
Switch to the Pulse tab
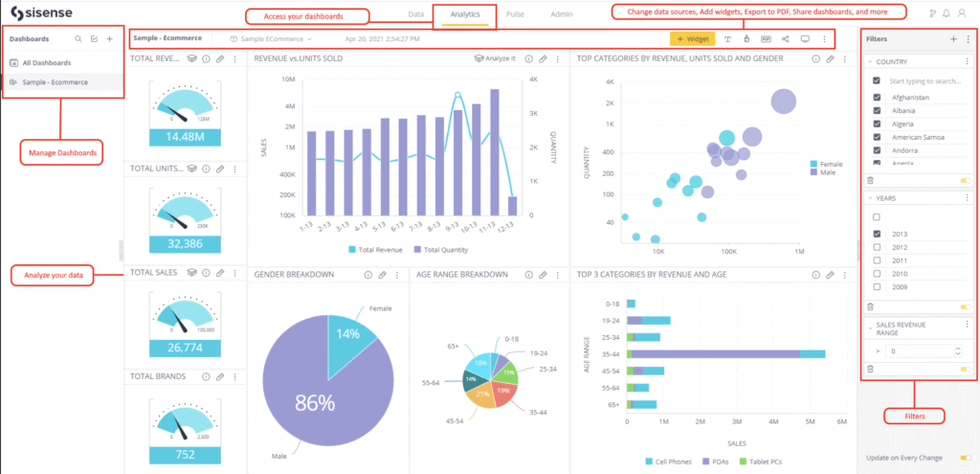[x=515, y=14]
